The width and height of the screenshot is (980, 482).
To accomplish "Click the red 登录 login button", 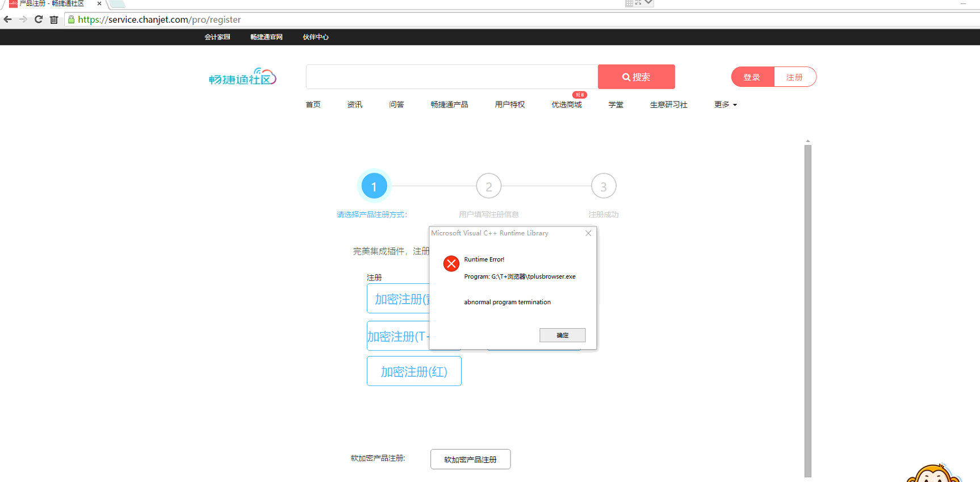I will tap(752, 77).
